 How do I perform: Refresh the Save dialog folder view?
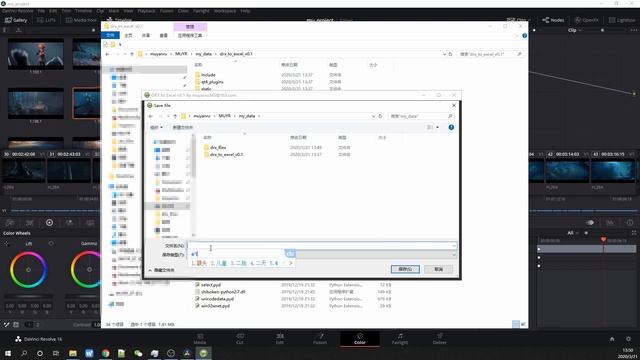click(380, 116)
